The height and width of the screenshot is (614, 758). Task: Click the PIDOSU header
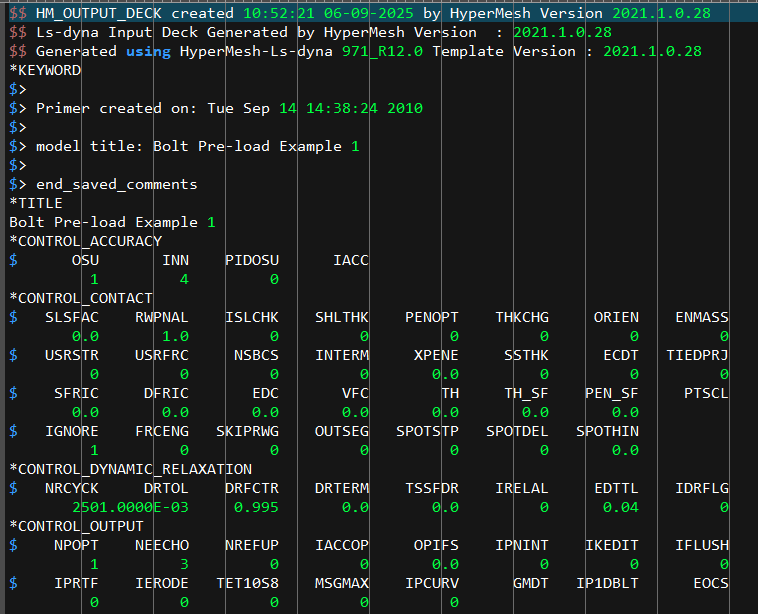pos(252,260)
